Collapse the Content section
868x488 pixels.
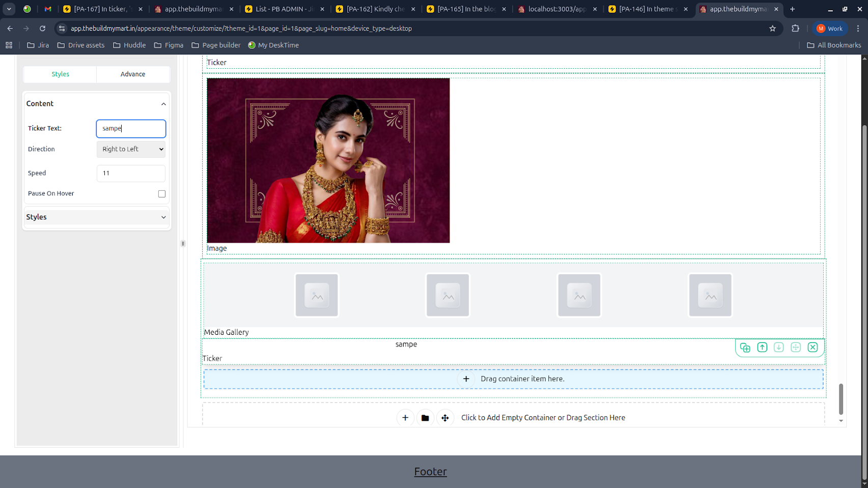coord(163,104)
